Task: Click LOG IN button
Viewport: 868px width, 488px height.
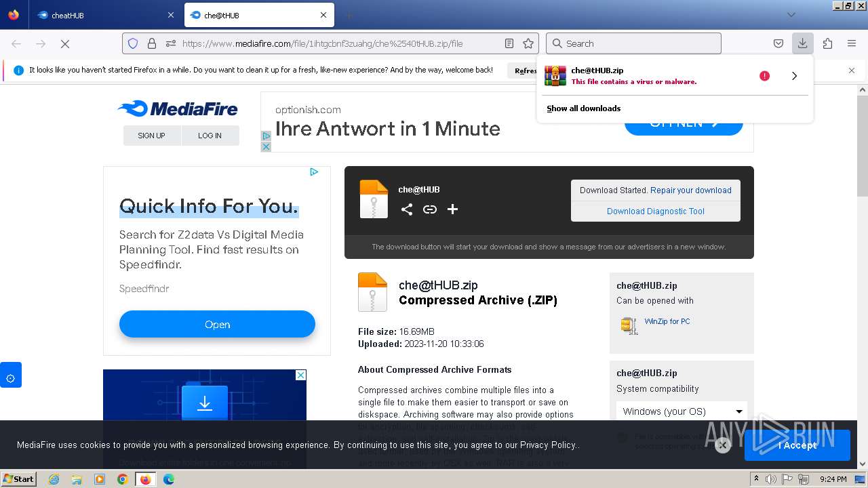Action: coord(210,136)
